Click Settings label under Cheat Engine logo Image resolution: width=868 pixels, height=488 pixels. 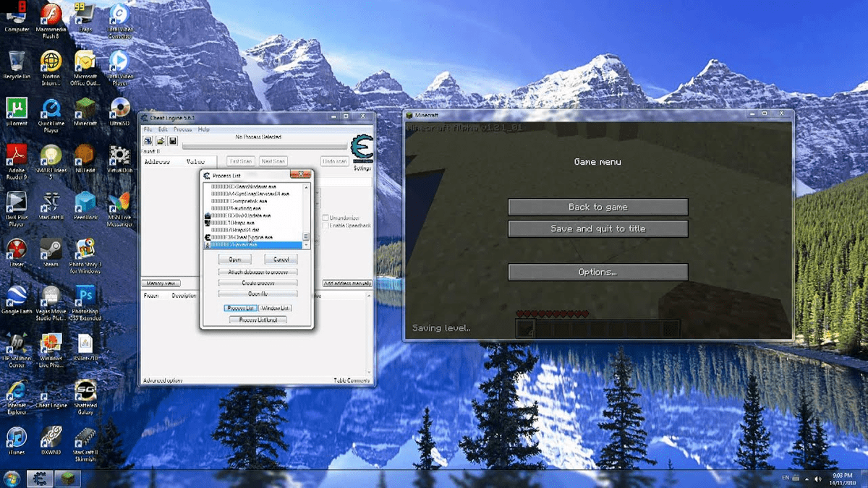tap(362, 168)
